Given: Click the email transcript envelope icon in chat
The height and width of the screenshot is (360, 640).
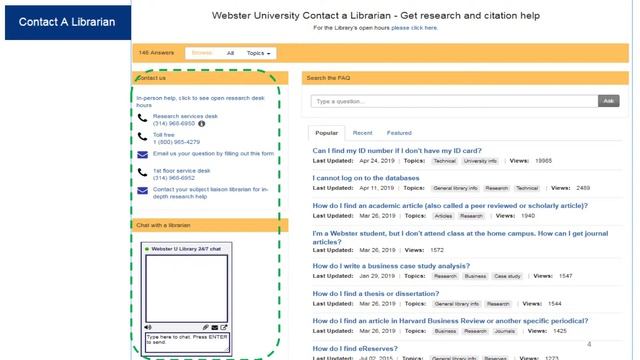Looking at the screenshot, I should [x=215, y=327].
